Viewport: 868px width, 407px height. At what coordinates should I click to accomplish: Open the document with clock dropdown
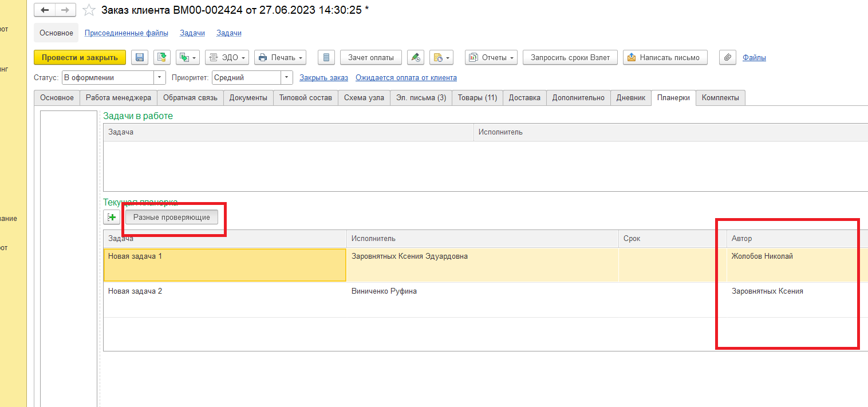pos(441,57)
